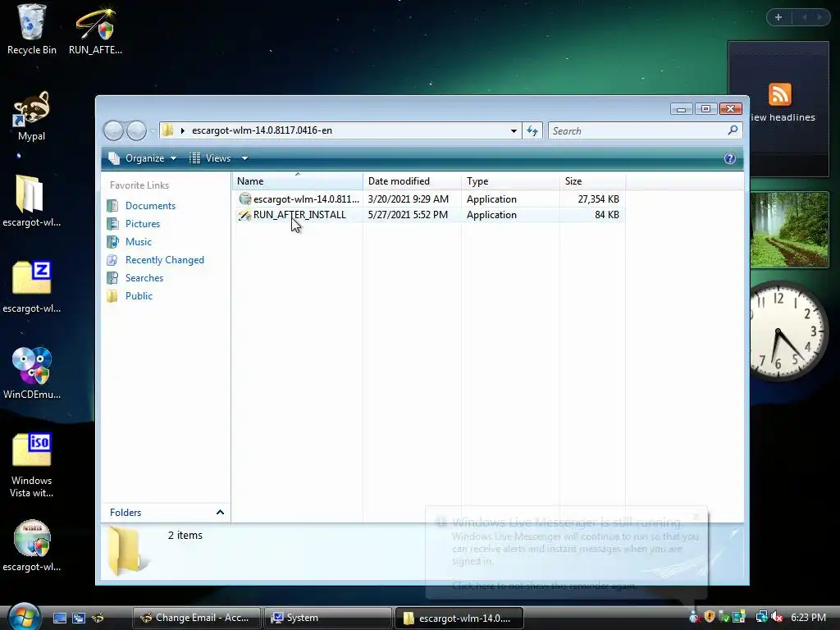Switch to Change Email taskbar window
The width and height of the screenshot is (840, 630).
tap(196, 618)
